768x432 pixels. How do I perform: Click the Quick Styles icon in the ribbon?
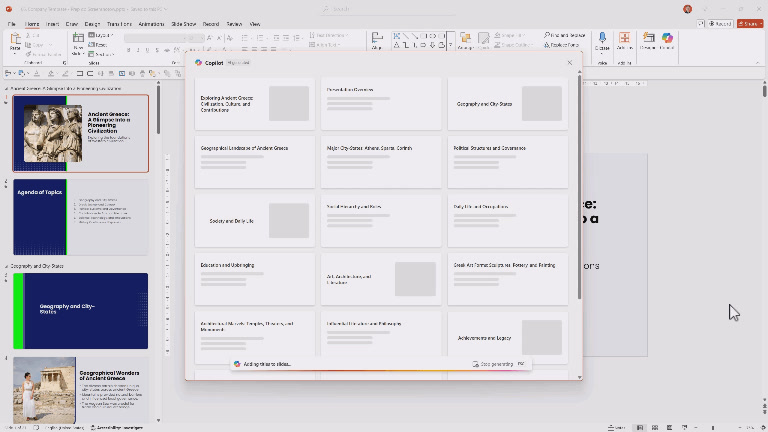pos(484,39)
